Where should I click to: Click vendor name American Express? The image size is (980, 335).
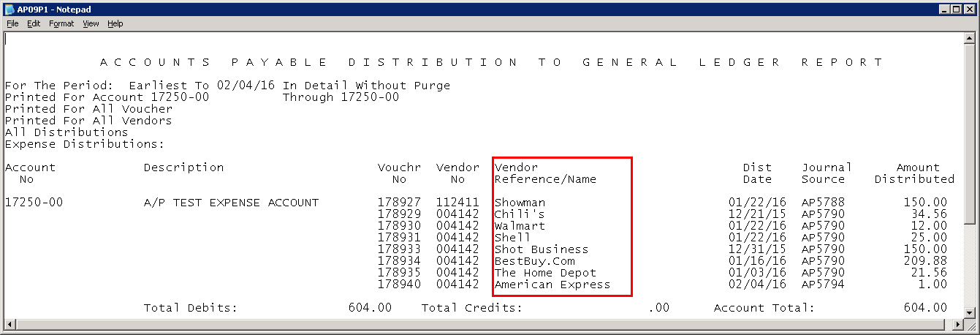tap(552, 285)
